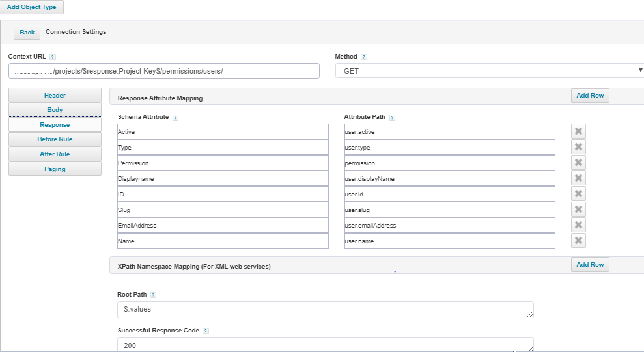The image size is (644, 352).
Task: Open the Method dropdown showing GET
Action: (x=490, y=71)
